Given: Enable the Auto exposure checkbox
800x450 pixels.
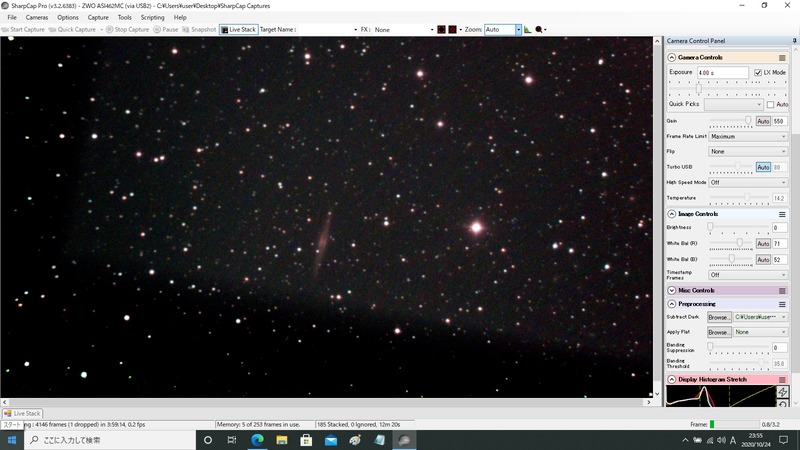Looking at the screenshot, I should click(x=770, y=105).
